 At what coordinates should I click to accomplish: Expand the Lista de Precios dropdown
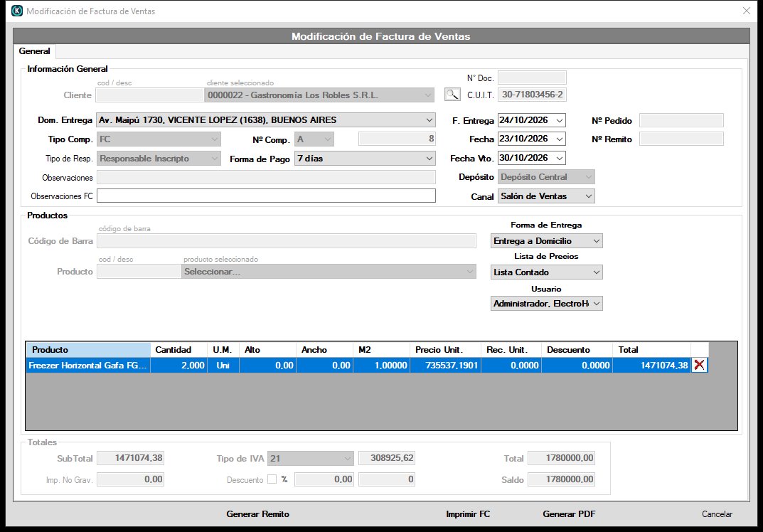point(597,272)
